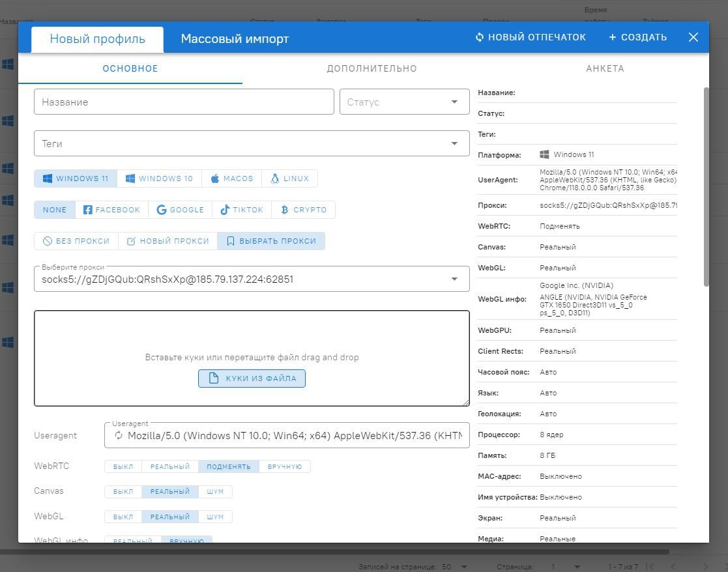Click Память value 8 ГБ

pyautogui.click(x=547, y=455)
